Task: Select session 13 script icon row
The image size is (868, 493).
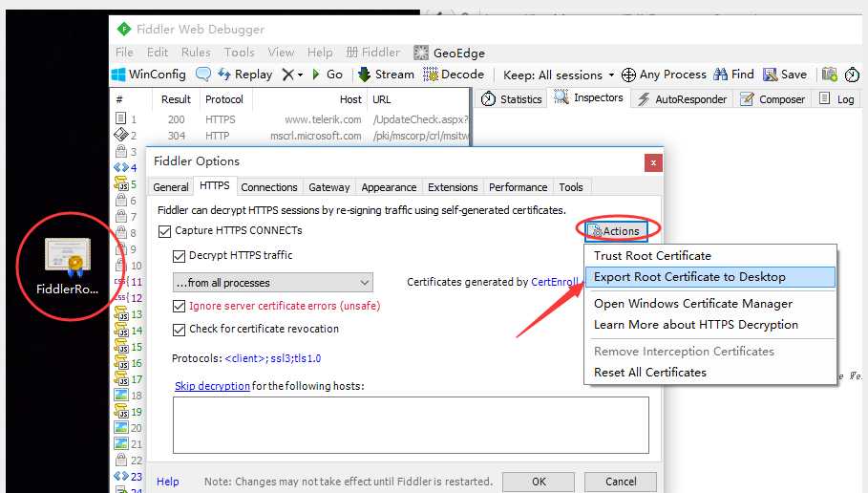Action: (129, 314)
